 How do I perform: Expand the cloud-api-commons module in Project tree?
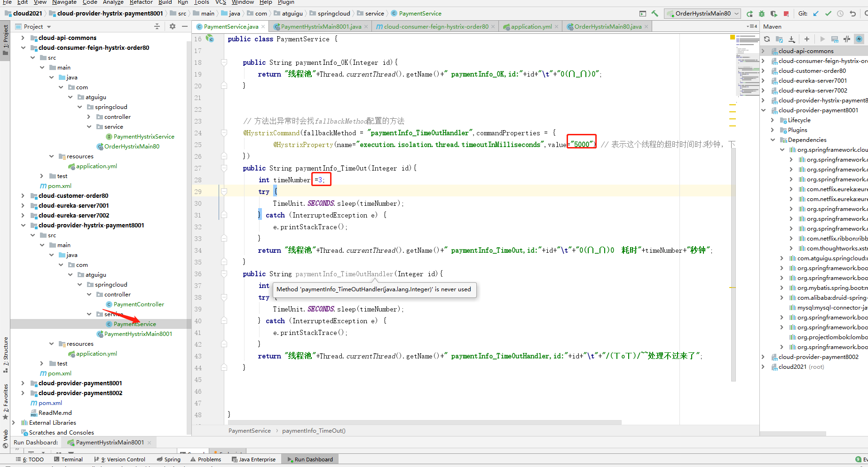click(x=23, y=38)
